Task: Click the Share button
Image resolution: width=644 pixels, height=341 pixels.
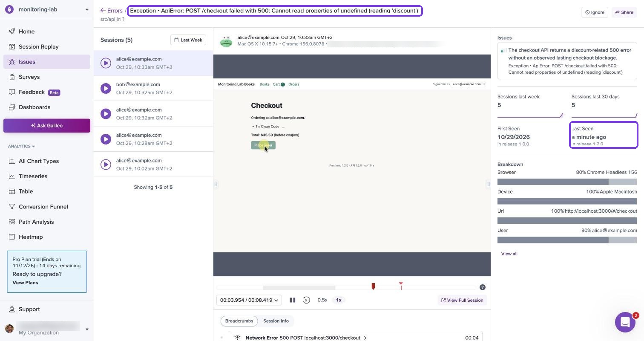Action: click(x=624, y=12)
